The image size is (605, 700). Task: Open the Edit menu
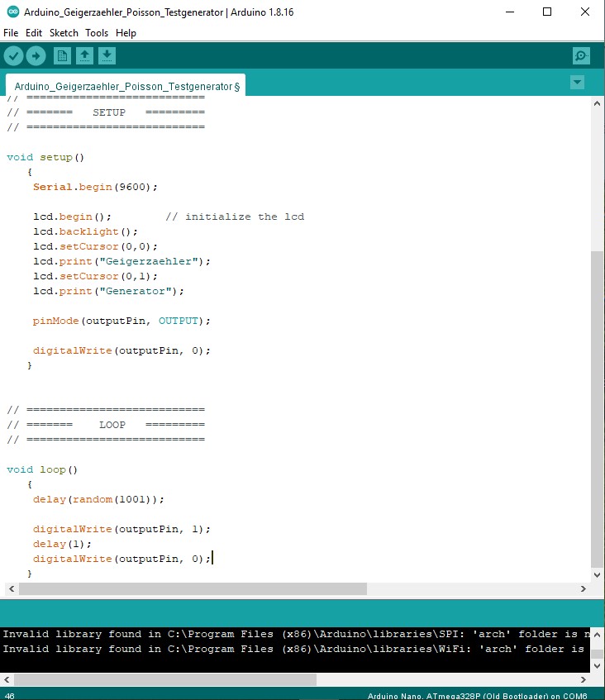coord(34,33)
